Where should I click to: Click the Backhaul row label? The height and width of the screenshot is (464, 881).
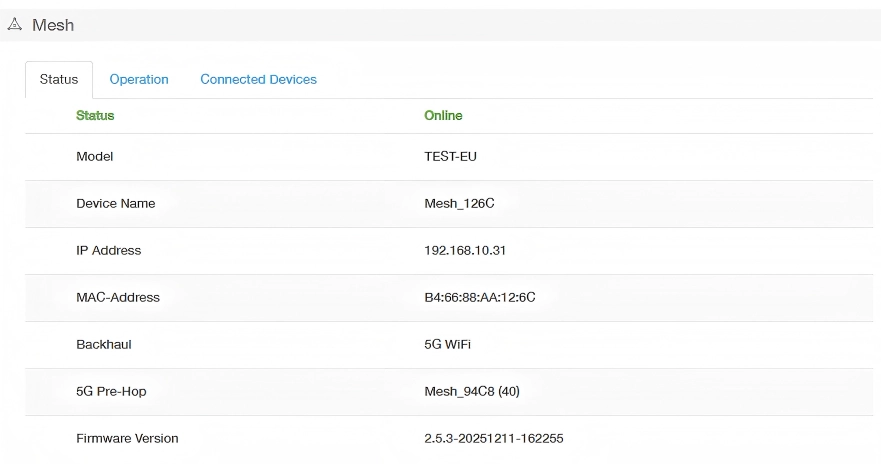104,345
